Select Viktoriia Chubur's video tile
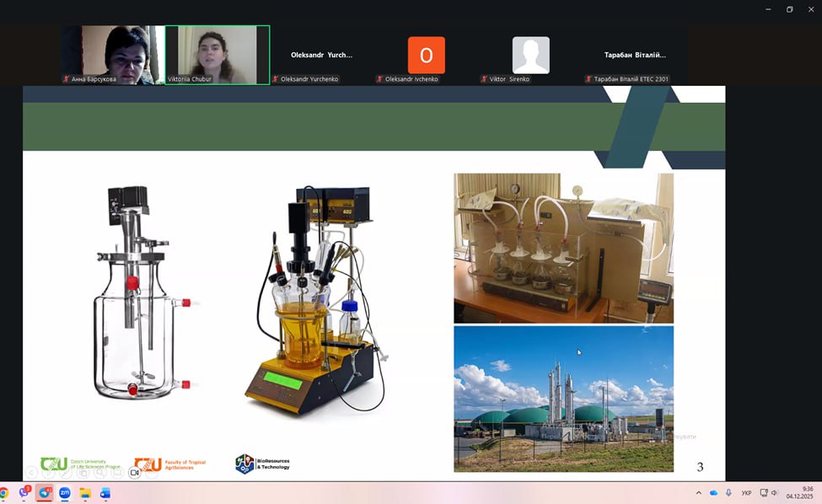 (x=218, y=54)
